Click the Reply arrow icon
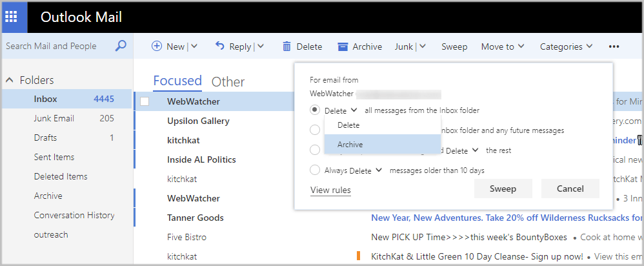This screenshot has height=266, width=644. [220, 46]
